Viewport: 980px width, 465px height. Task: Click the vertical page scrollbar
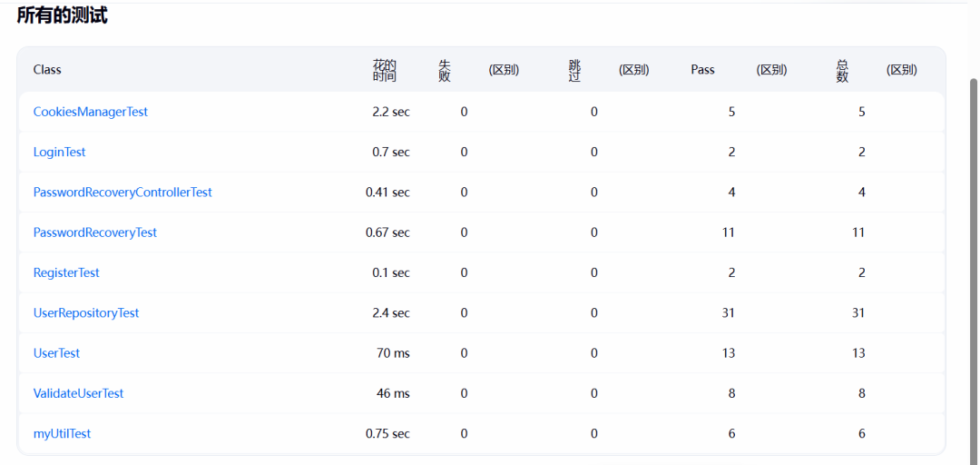[975, 267]
